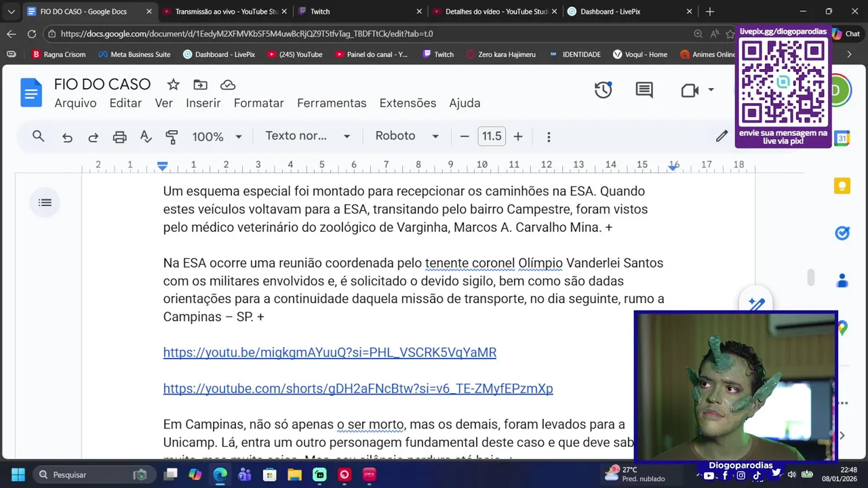Open the Ferramentas menu
This screenshot has width=868, height=488.
click(332, 103)
